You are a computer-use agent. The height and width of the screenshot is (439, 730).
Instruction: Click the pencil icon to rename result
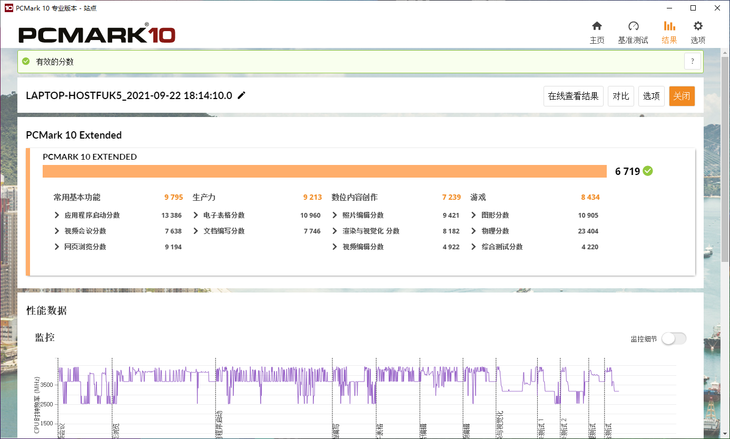click(x=241, y=95)
